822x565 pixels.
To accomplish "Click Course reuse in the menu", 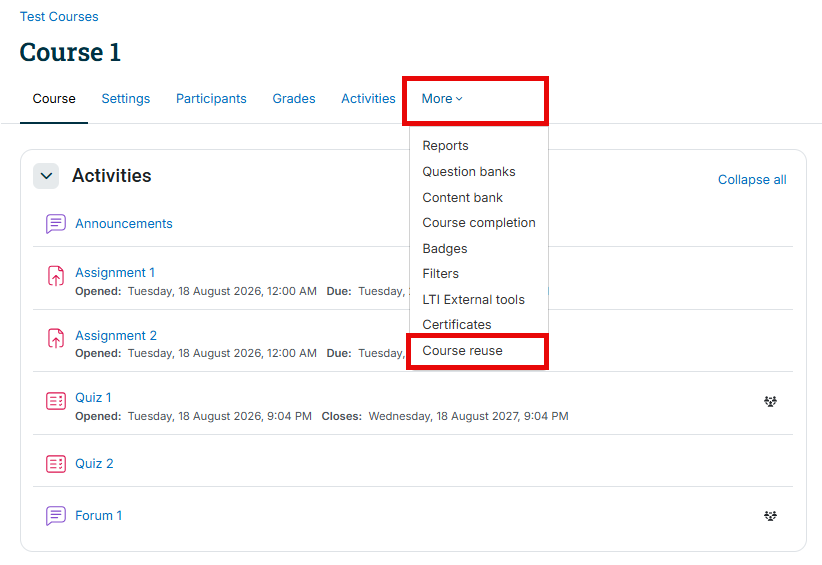I will tap(462, 351).
